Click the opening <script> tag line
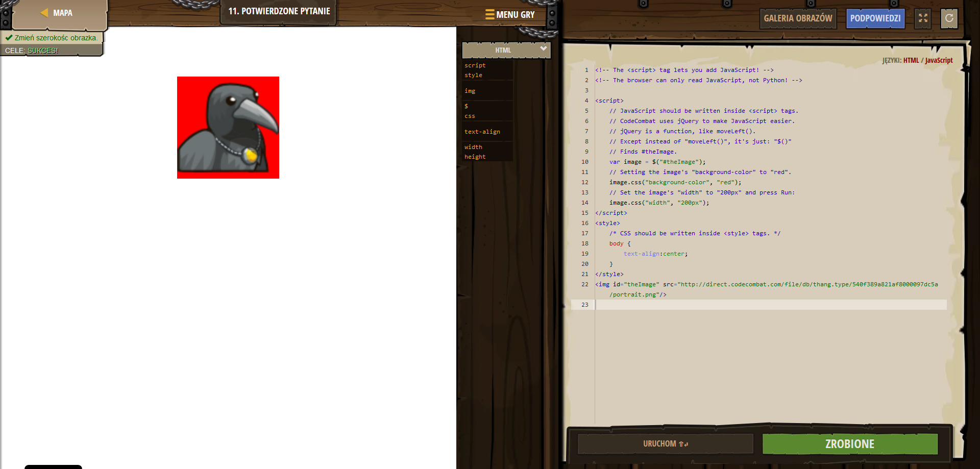Image resolution: width=980 pixels, height=469 pixels. click(609, 101)
